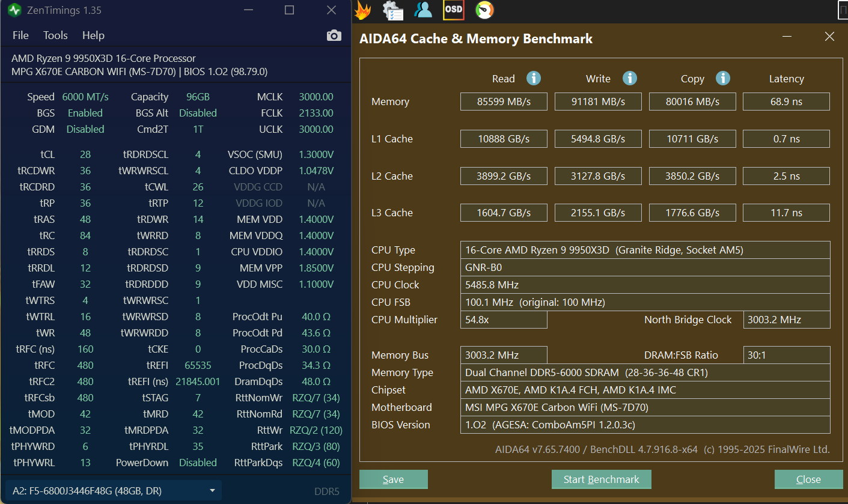Image resolution: width=848 pixels, height=504 pixels.
Task: Click the tCL value 28
Action: 85,154
